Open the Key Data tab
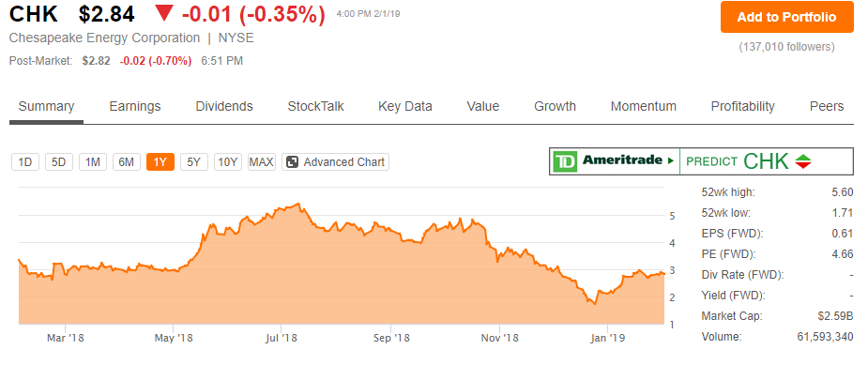 coord(405,106)
